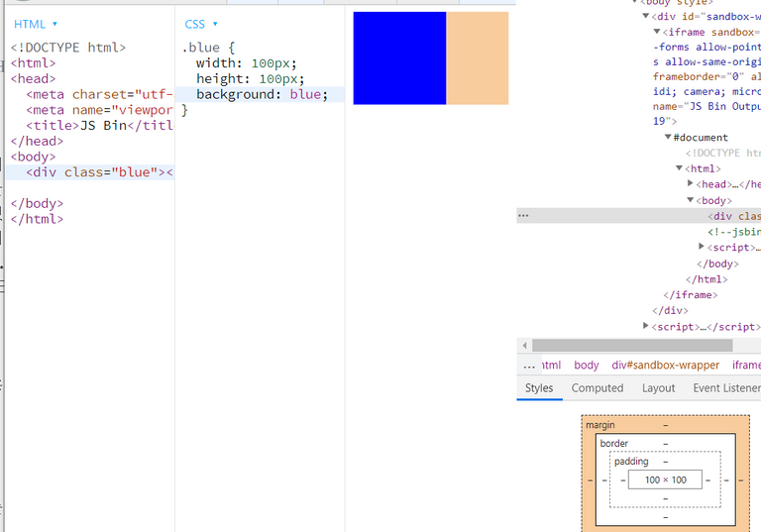Click the </body> row in DOM tree
761x532 pixels.
click(717, 264)
